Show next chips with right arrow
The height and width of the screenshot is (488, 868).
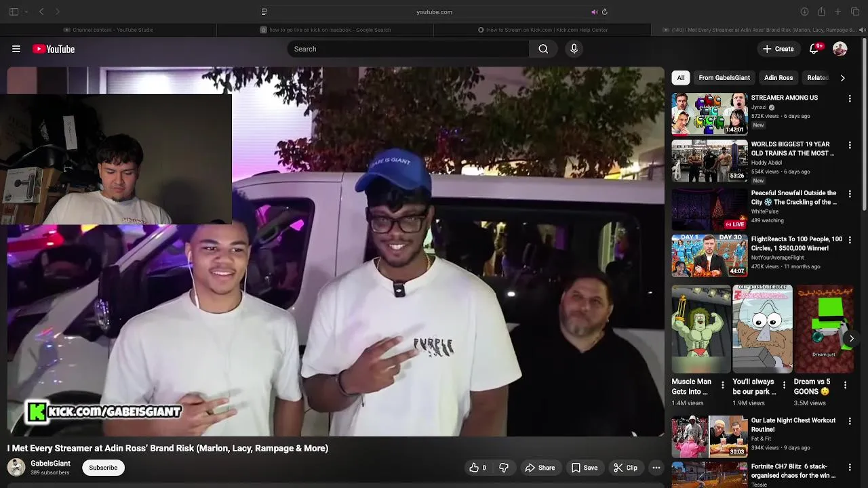[x=842, y=78]
